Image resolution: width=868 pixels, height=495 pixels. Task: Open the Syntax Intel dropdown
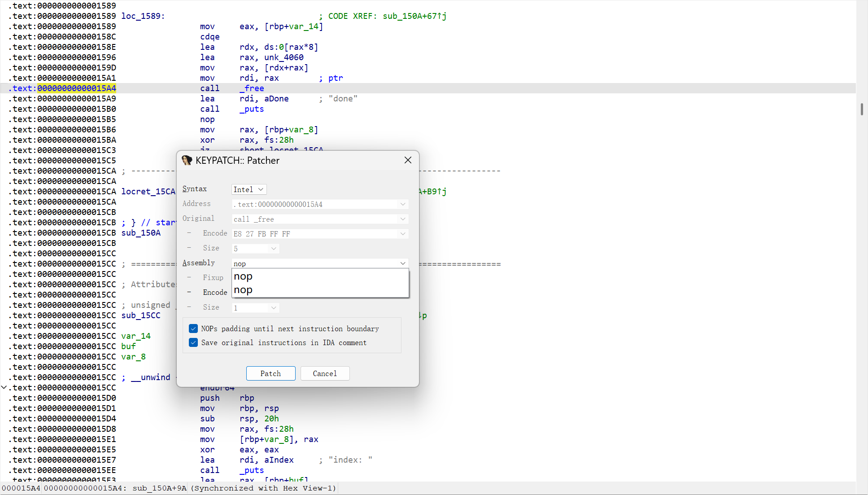pyautogui.click(x=249, y=189)
